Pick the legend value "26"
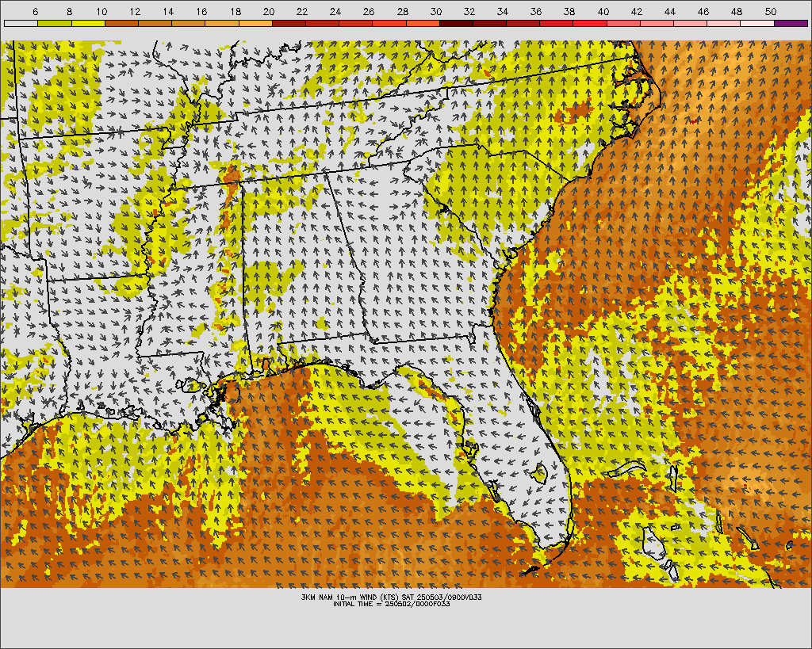812x649 pixels. pos(369,11)
